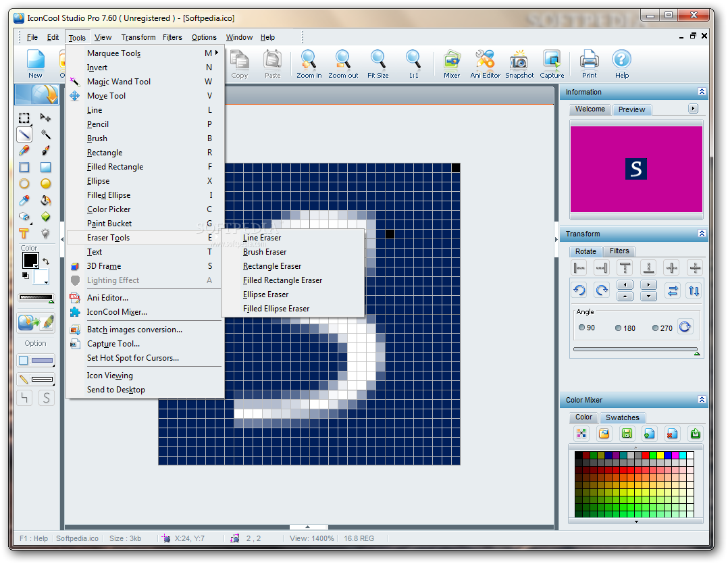Select the hollow Ellipse tool in toolbox
The image size is (728, 564).
click(x=24, y=184)
